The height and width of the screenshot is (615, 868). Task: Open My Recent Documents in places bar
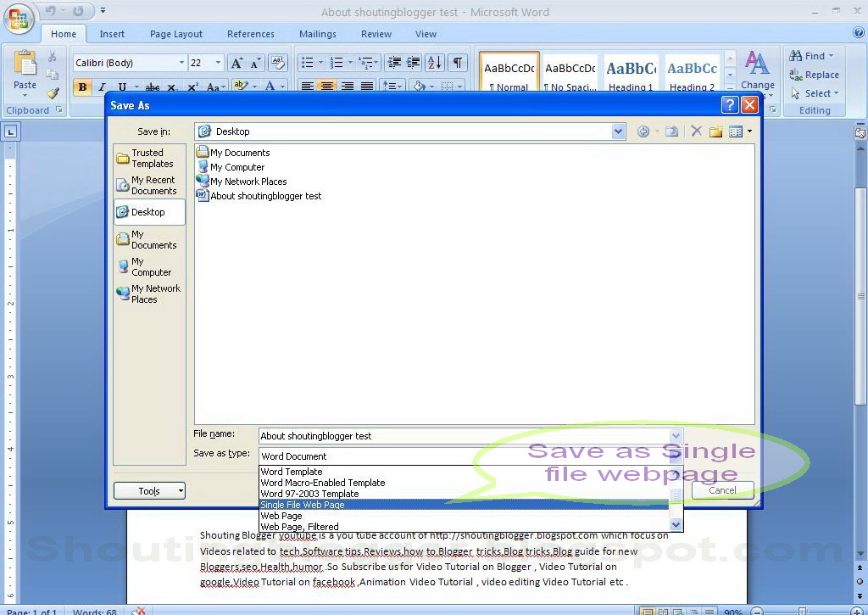click(149, 185)
